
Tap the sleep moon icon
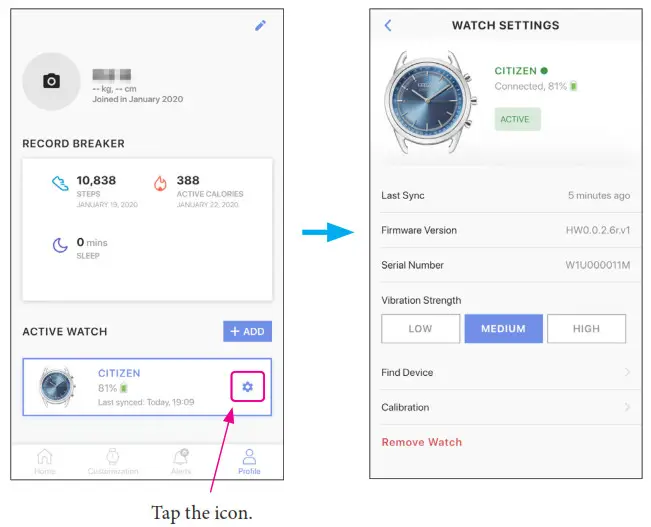pos(60,245)
